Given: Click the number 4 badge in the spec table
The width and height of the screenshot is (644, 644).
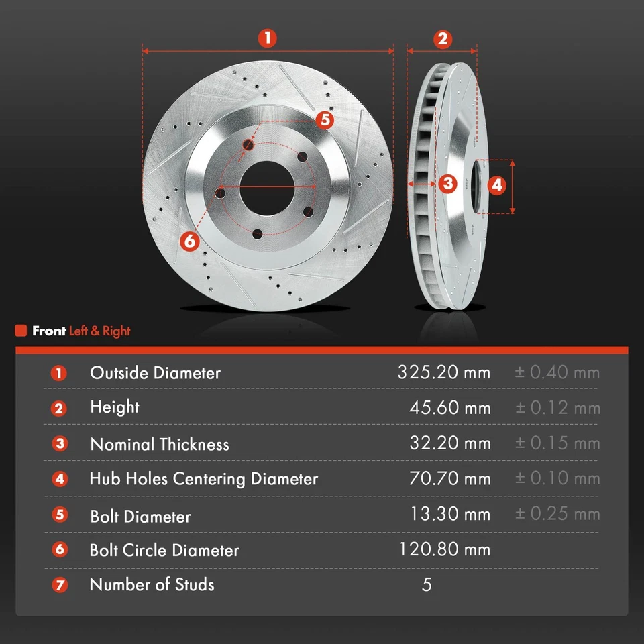Looking at the screenshot, I should (x=60, y=479).
